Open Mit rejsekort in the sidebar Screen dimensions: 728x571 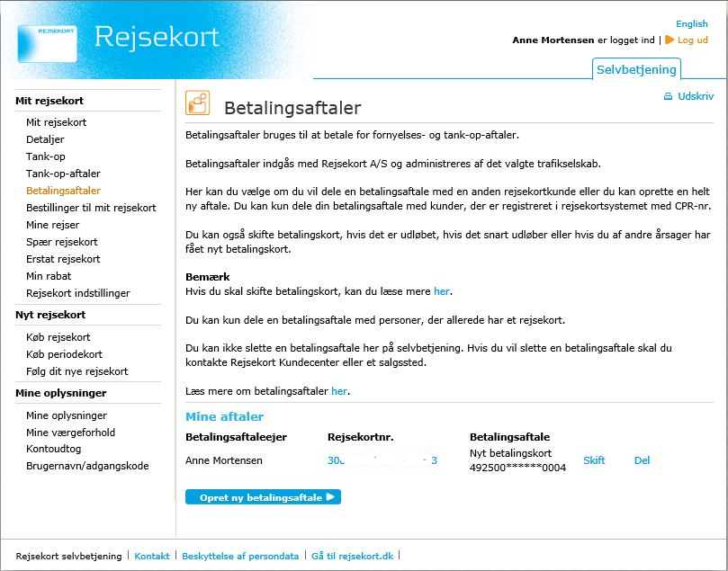57,122
